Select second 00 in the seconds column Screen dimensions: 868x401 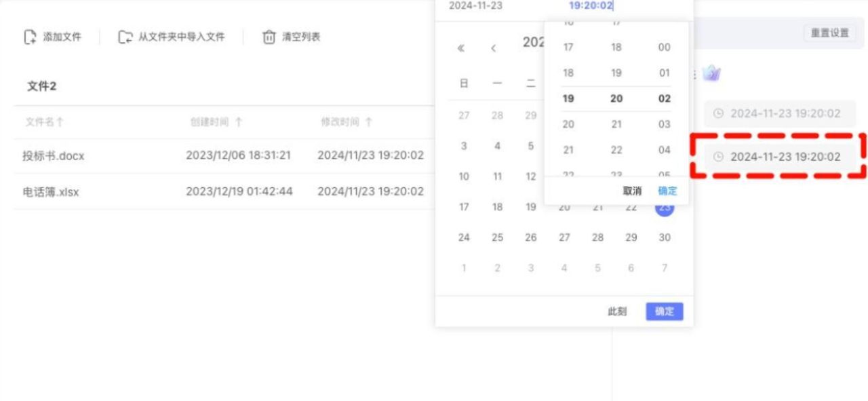coord(665,47)
